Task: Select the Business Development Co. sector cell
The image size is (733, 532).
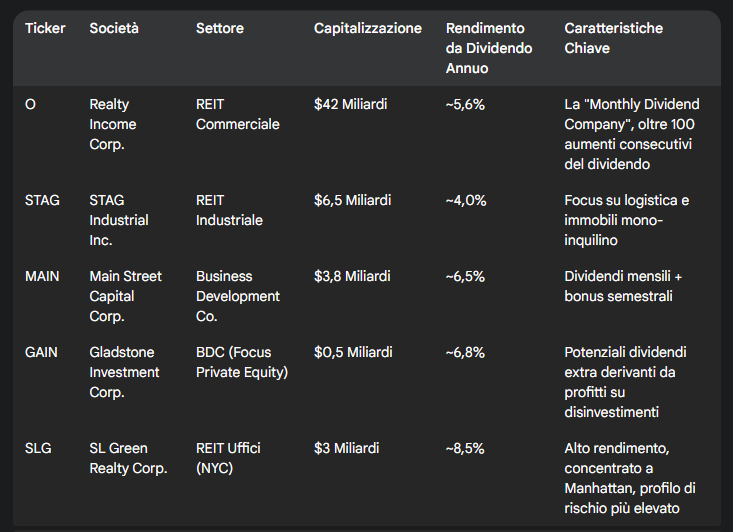Action: (x=238, y=296)
